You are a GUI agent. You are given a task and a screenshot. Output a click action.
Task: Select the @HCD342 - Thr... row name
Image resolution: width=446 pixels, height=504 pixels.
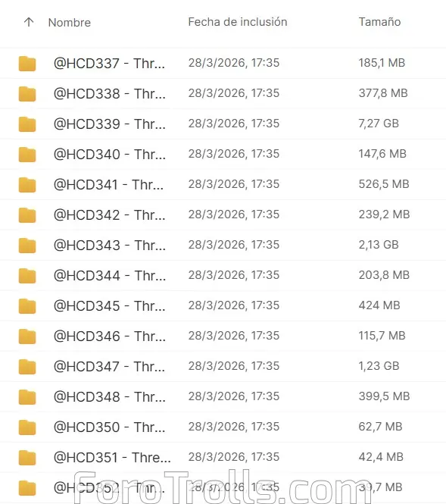point(110,214)
